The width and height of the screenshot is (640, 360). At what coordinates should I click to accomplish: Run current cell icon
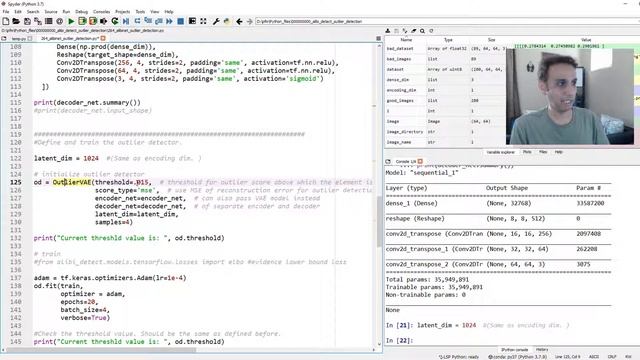pyautogui.click(x=82, y=21)
